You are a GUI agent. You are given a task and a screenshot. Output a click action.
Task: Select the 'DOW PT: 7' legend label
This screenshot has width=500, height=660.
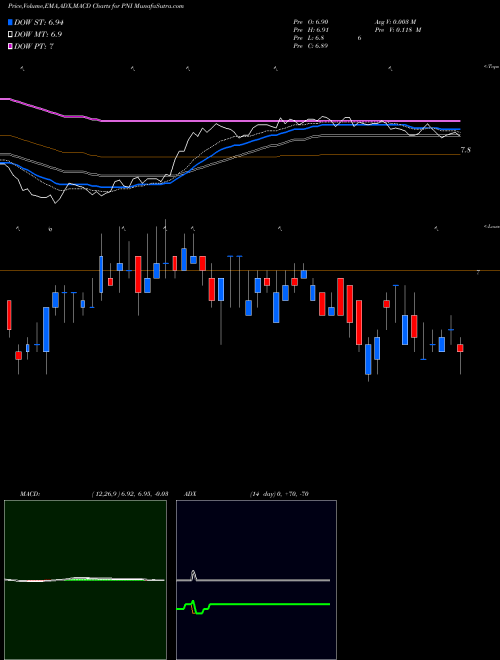(x=34, y=46)
